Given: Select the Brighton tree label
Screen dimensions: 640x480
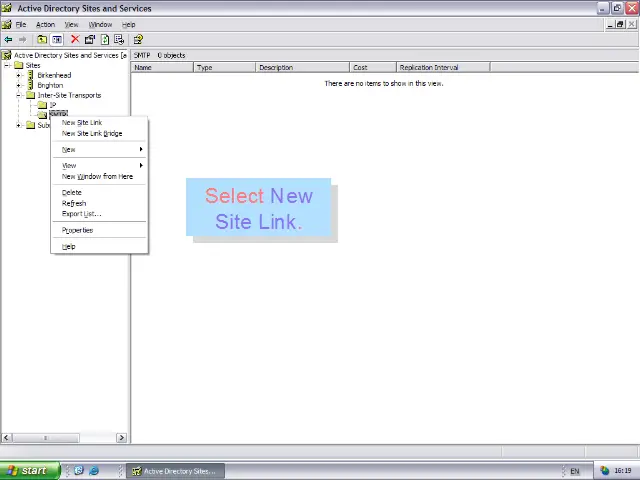Looking at the screenshot, I should [x=50, y=85].
